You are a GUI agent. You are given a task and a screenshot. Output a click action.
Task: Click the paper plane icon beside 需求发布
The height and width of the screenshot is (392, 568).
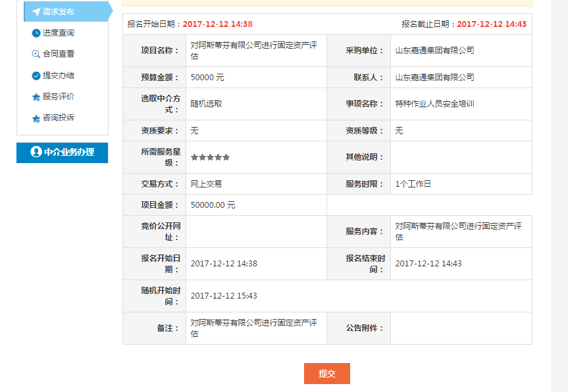pyautogui.click(x=36, y=12)
